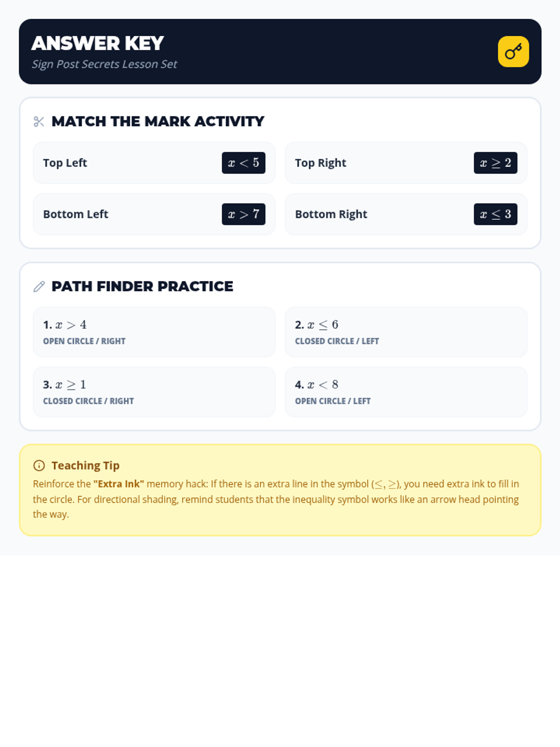This screenshot has width=560, height=747.
Task: Open practice problem 2 card, x ≤ 6
Action: pyautogui.click(x=406, y=332)
